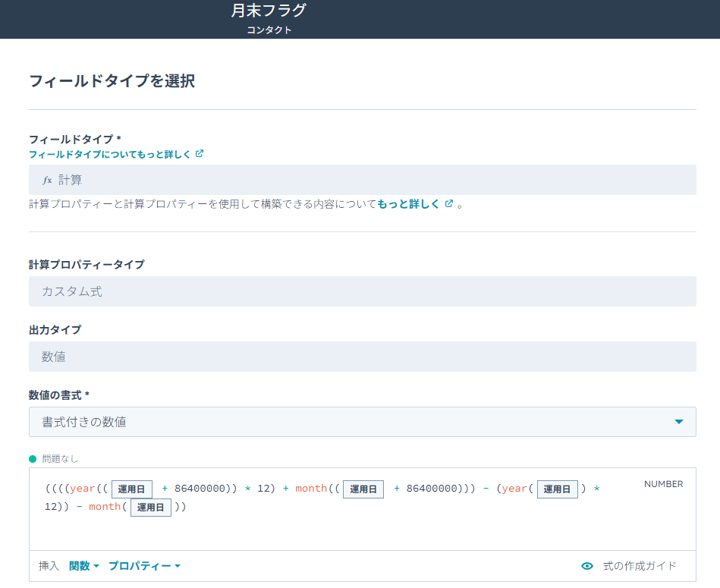The image size is (720, 588).
Task: Click the external-link icon after the 計算プロパティー もっと詳しく link
Action: point(449,204)
